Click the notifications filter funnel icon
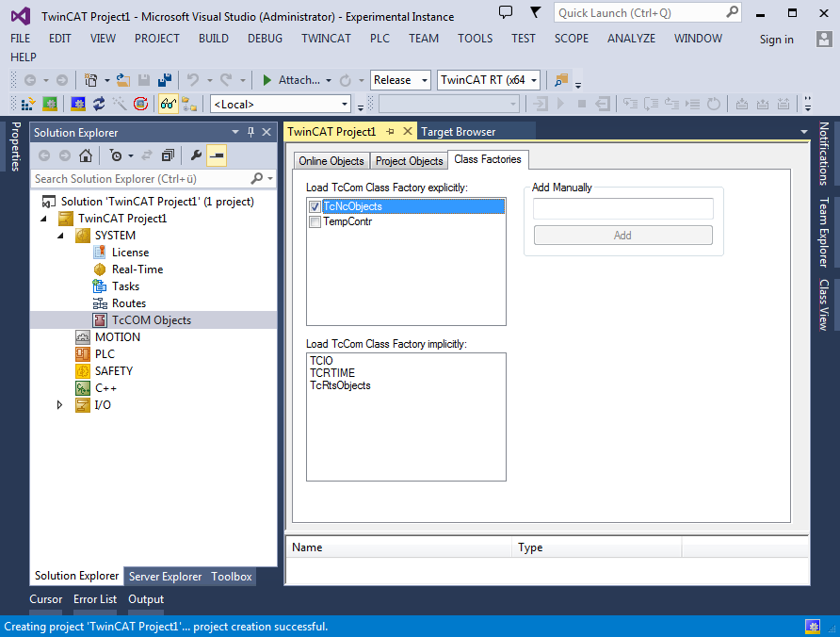This screenshot has height=637, width=840. pyautogui.click(x=535, y=12)
